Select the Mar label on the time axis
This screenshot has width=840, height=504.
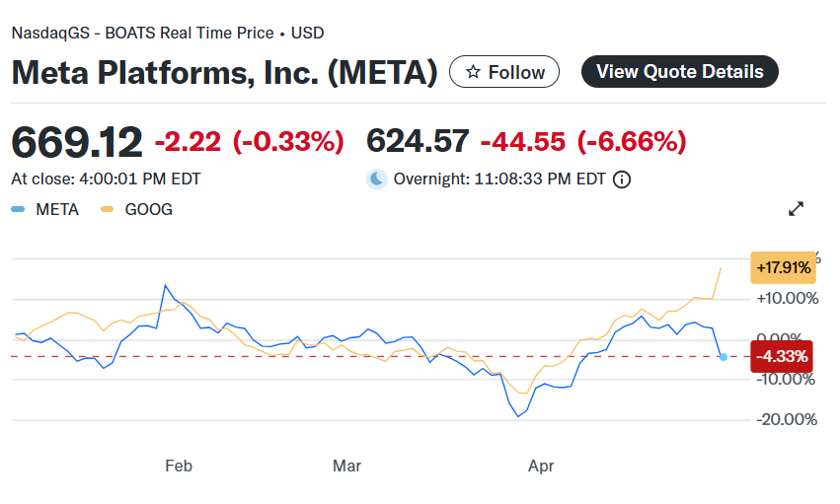(346, 466)
